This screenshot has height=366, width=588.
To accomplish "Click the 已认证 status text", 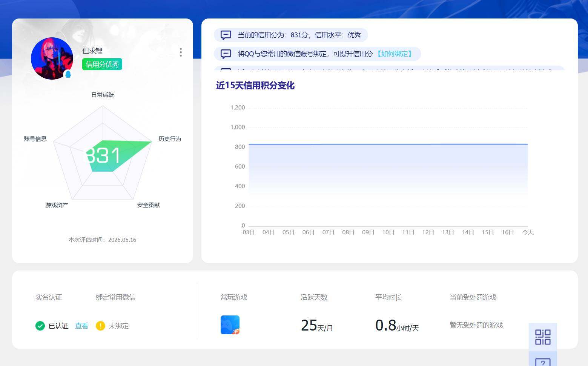I will (58, 326).
